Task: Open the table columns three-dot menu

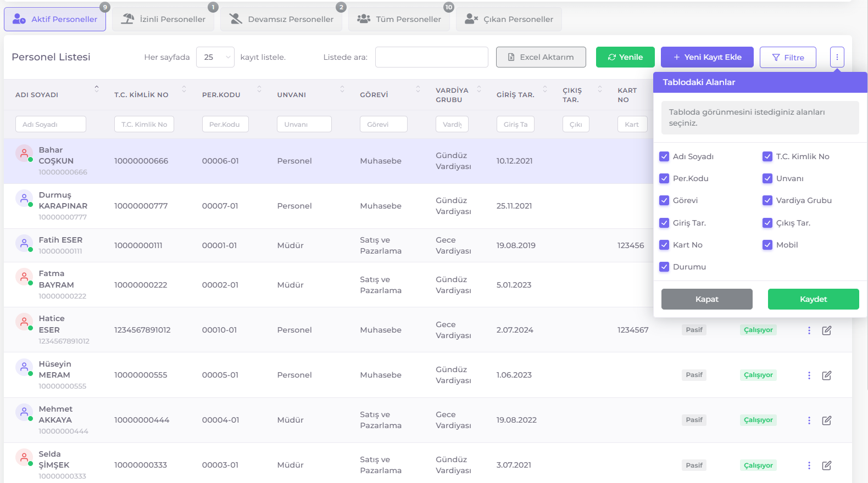Action: coord(837,57)
